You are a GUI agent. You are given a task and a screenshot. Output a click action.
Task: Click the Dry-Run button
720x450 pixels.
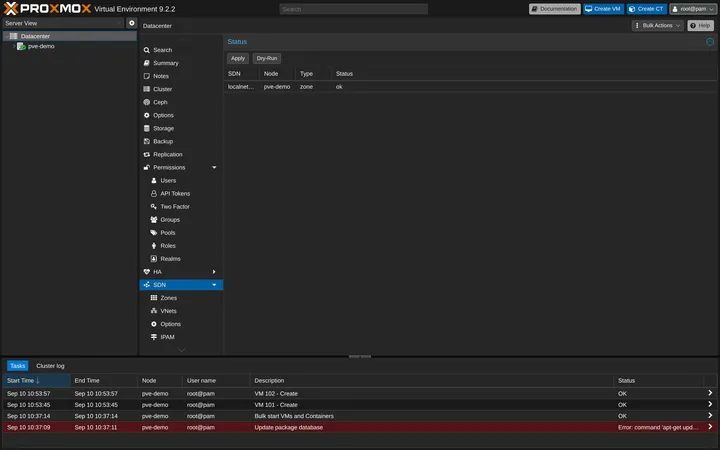point(267,58)
